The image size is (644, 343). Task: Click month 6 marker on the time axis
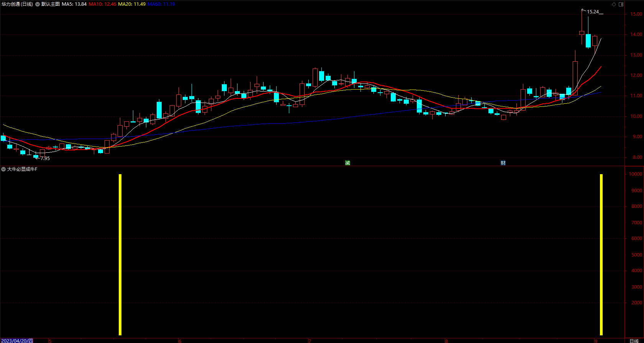coord(180,341)
